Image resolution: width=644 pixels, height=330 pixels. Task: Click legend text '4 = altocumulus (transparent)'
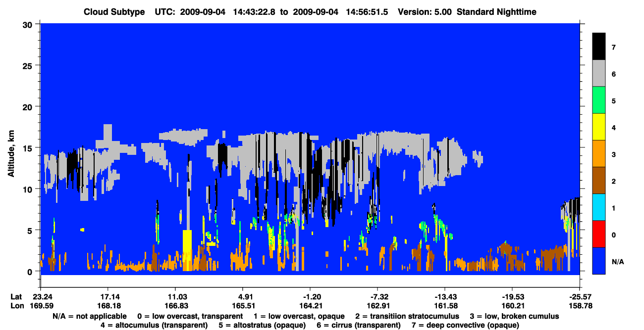tap(154, 325)
